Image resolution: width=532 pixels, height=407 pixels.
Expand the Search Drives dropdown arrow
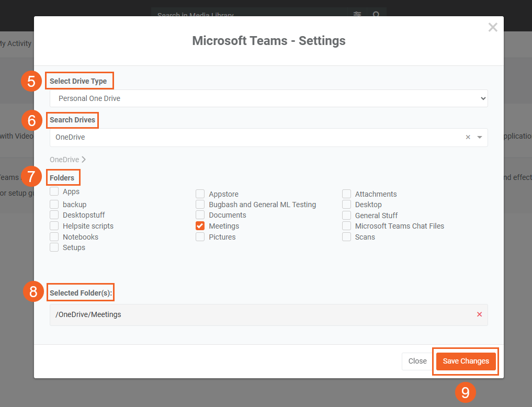coord(480,138)
